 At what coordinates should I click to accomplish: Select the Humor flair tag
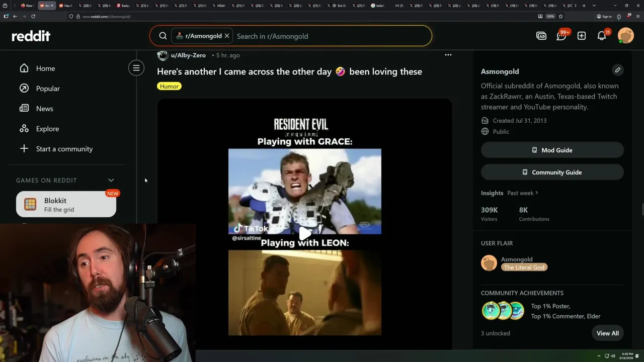coord(169,86)
